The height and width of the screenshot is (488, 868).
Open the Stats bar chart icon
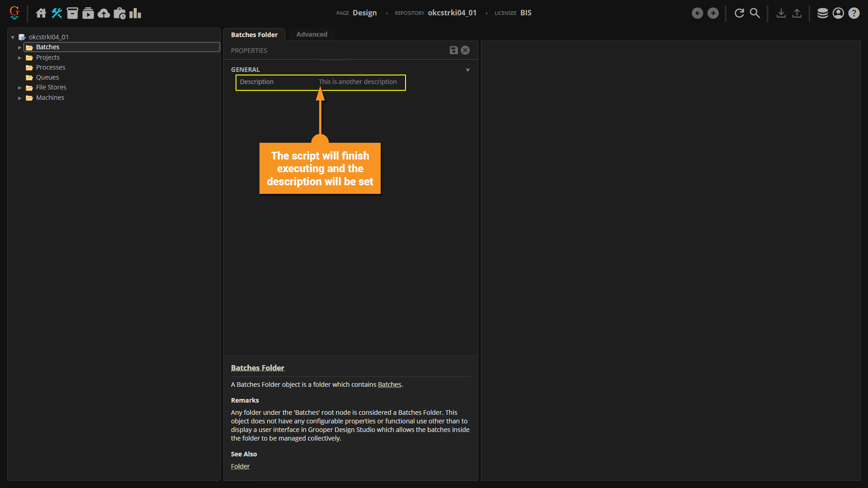(135, 13)
